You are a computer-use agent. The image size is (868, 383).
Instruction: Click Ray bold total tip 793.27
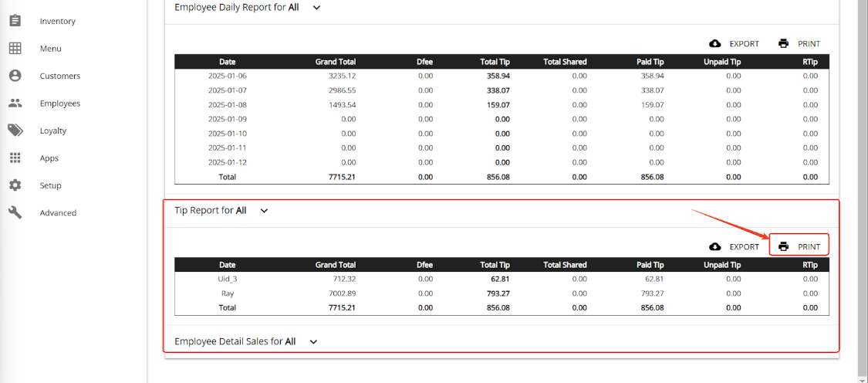pyautogui.click(x=498, y=293)
